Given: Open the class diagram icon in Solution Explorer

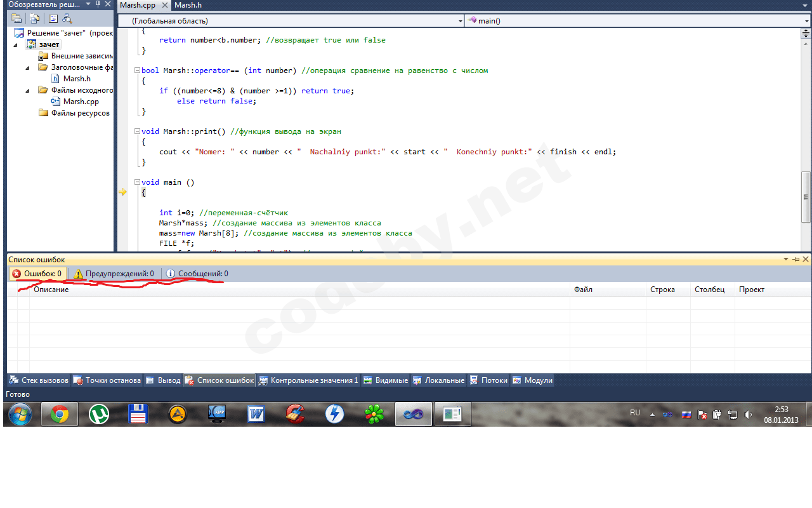Looking at the screenshot, I should click(67, 18).
